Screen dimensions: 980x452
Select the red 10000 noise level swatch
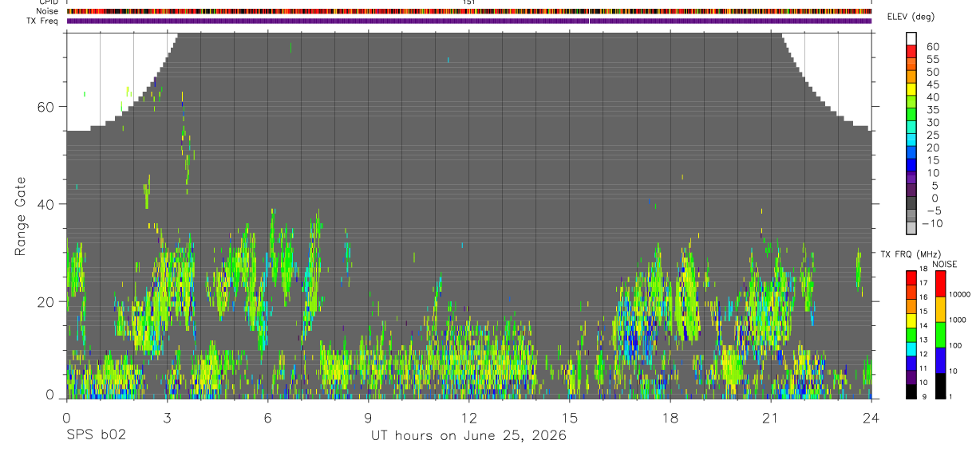(941, 283)
